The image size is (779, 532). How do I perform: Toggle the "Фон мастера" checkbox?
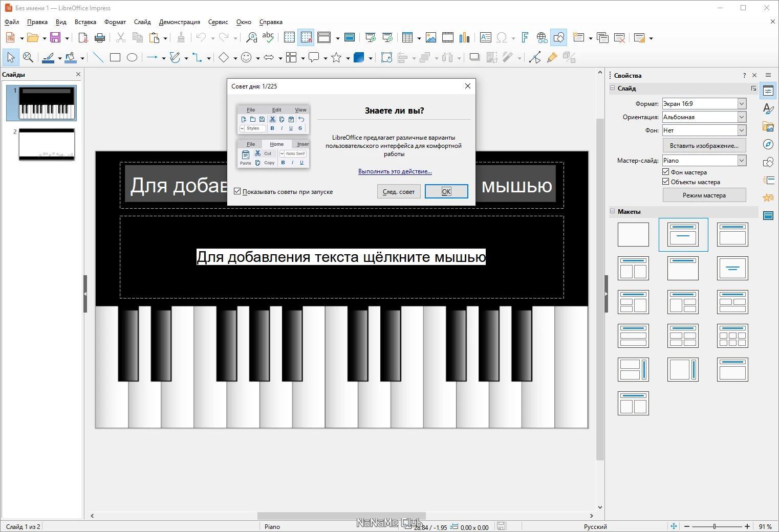[x=666, y=172]
